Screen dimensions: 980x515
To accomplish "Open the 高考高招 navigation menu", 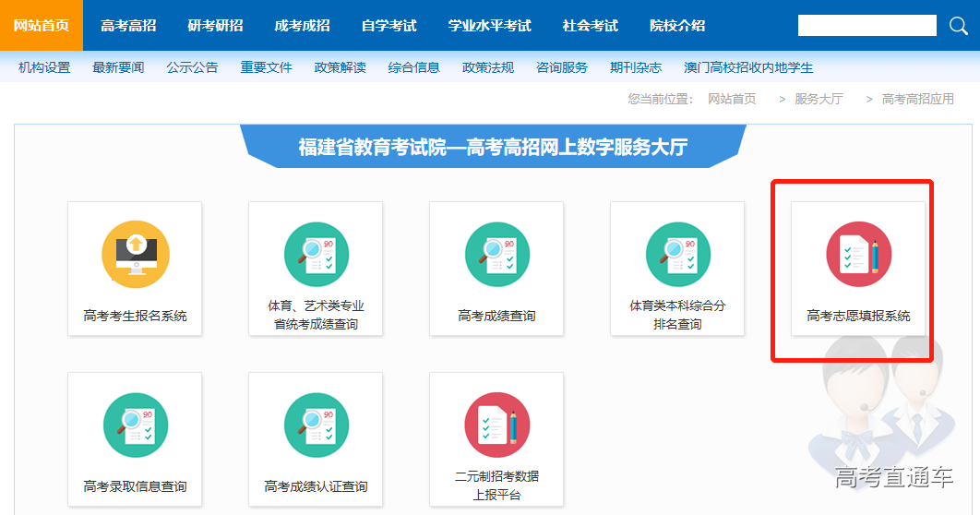I will (128, 25).
